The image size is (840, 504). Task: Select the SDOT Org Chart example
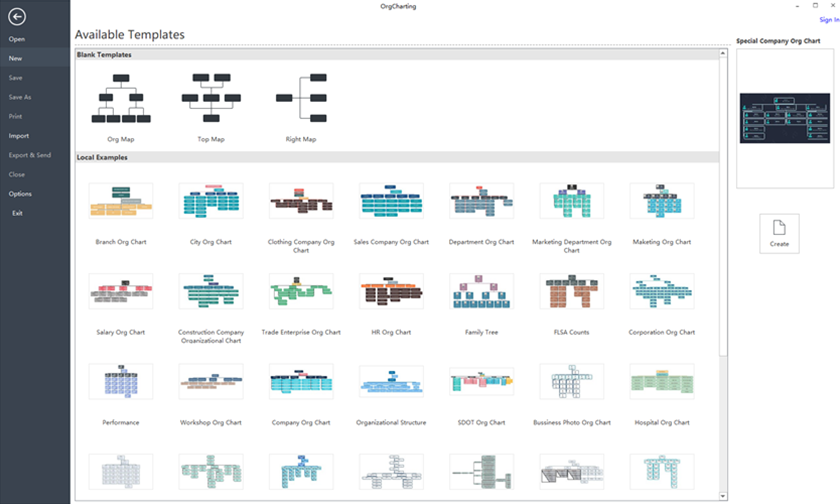[x=482, y=381]
